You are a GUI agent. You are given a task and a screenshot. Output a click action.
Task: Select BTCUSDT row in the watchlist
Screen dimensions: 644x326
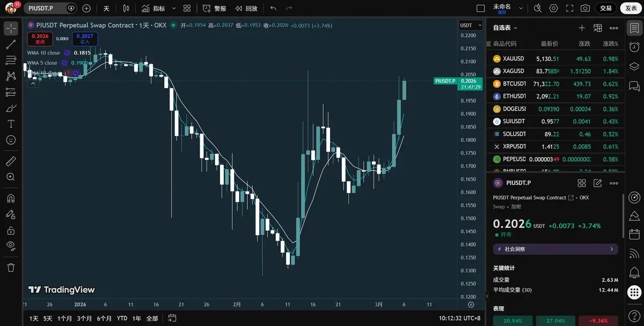555,84
